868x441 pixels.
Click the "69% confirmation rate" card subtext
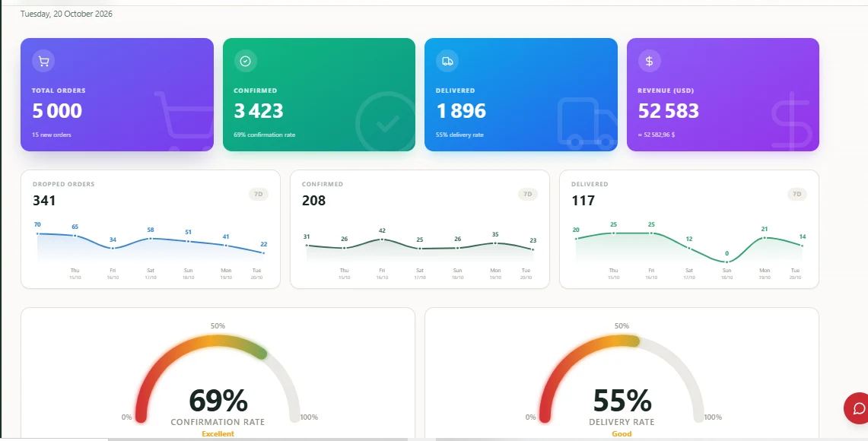(265, 135)
